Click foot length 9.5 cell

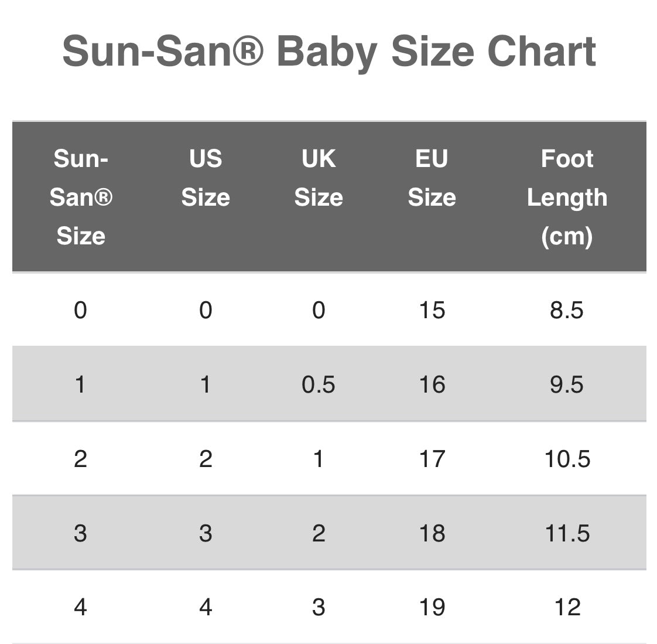coord(567,384)
